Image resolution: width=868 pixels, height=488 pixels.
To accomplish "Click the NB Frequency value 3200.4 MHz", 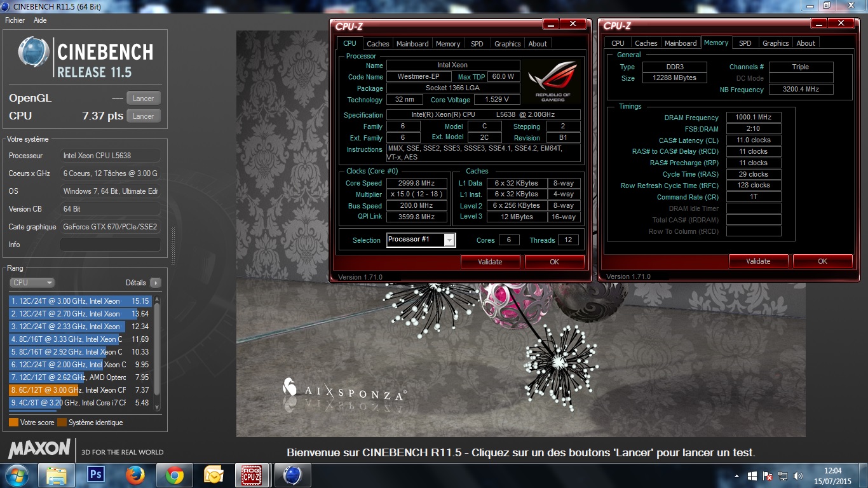I will click(803, 90).
